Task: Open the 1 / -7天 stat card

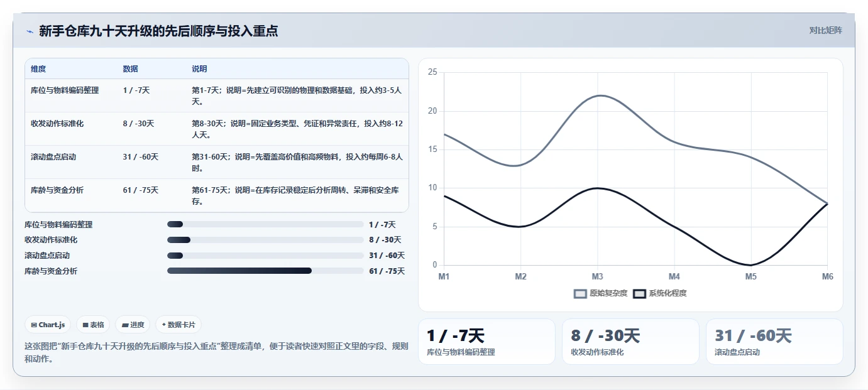Action: (486, 342)
